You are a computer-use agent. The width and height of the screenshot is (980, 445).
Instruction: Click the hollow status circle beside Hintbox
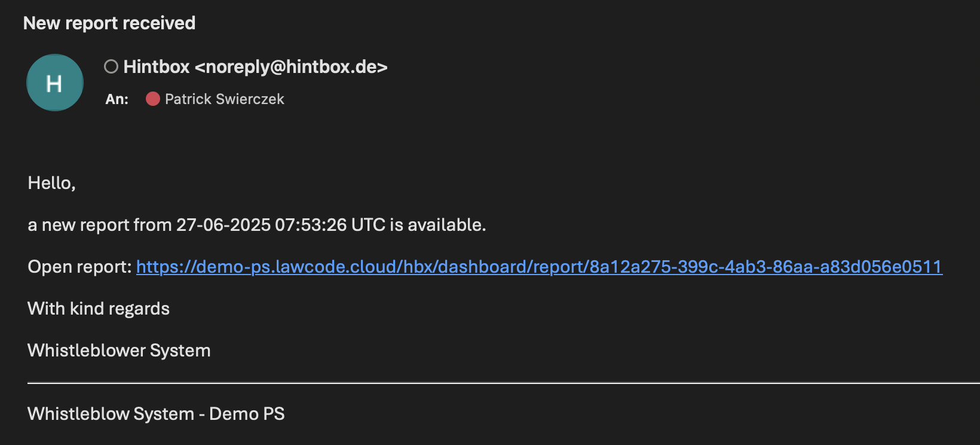coord(111,66)
